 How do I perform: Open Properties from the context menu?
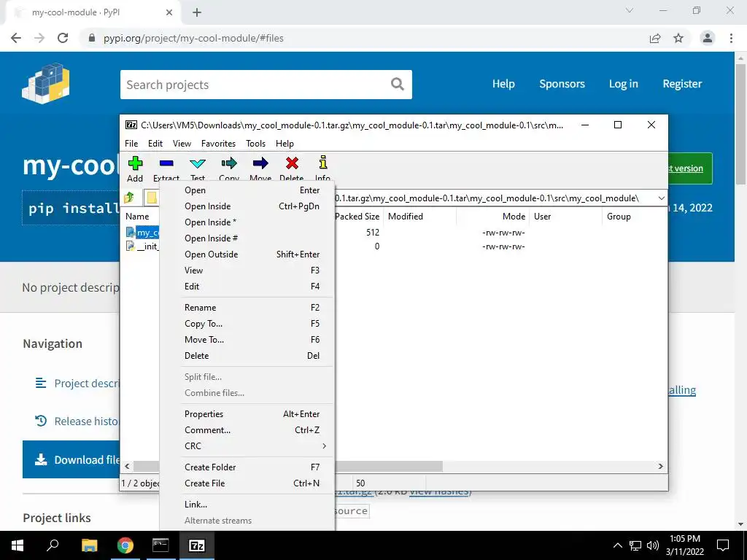coord(247,414)
